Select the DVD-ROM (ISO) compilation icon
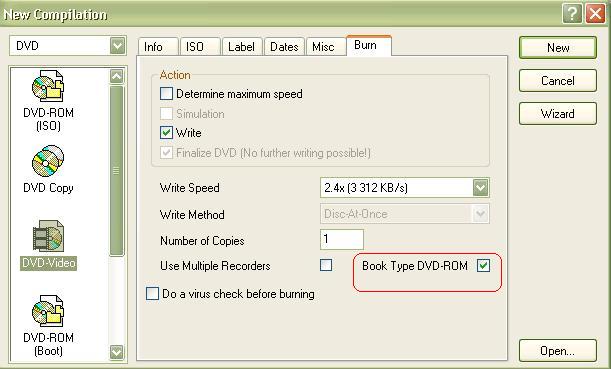This screenshot has height=369, width=611. (x=48, y=87)
